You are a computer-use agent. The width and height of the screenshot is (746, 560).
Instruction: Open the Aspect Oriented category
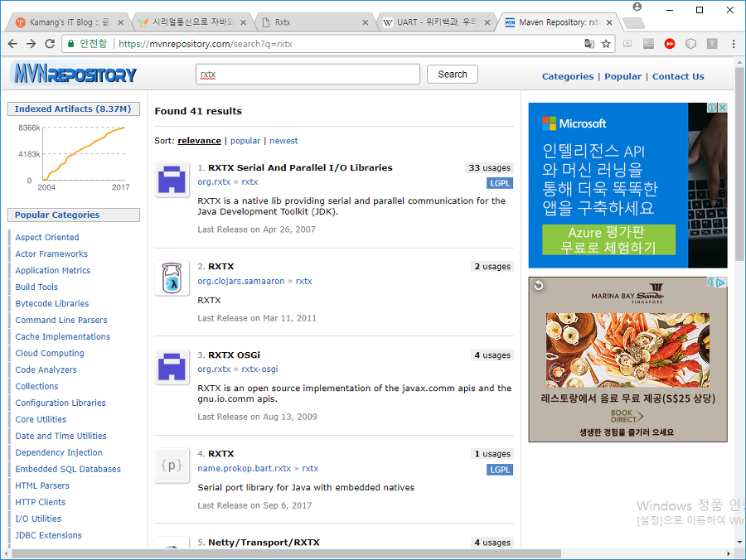[47, 237]
